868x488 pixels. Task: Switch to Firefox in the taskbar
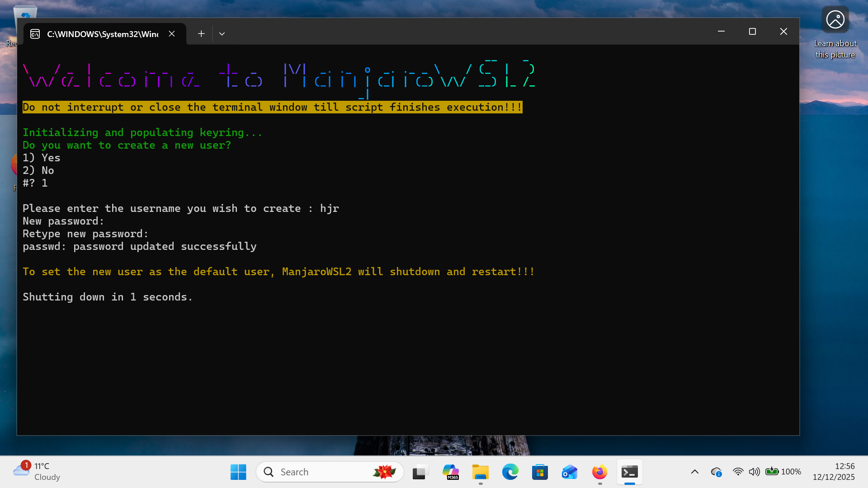(x=600, y=472)
